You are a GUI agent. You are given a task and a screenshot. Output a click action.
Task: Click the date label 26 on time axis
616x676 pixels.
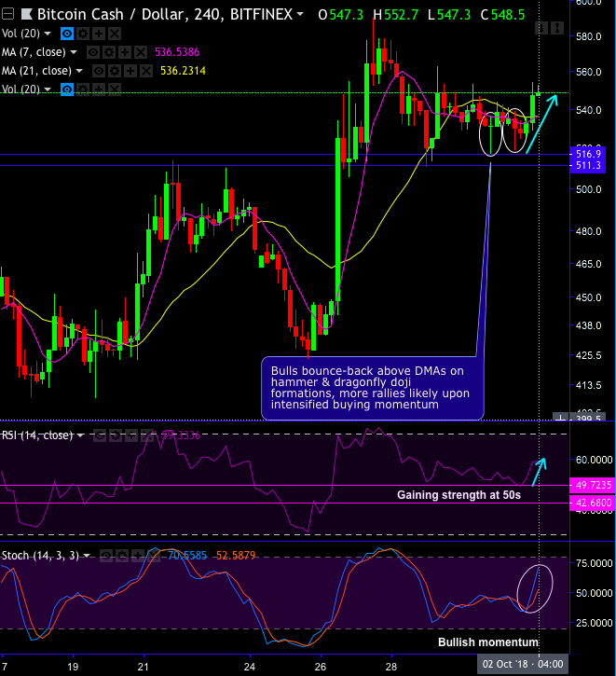(321, 667)
